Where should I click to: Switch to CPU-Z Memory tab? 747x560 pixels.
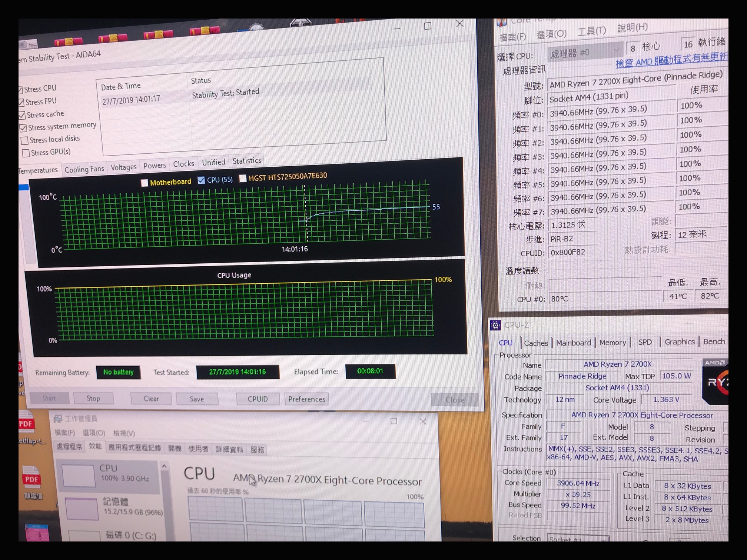pos(612,343)
